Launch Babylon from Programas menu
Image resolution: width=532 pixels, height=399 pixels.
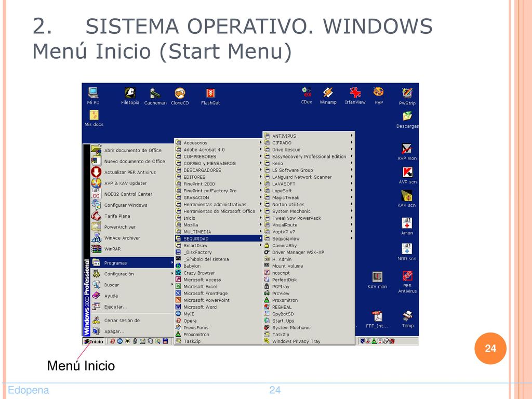[x=219, y=266]
